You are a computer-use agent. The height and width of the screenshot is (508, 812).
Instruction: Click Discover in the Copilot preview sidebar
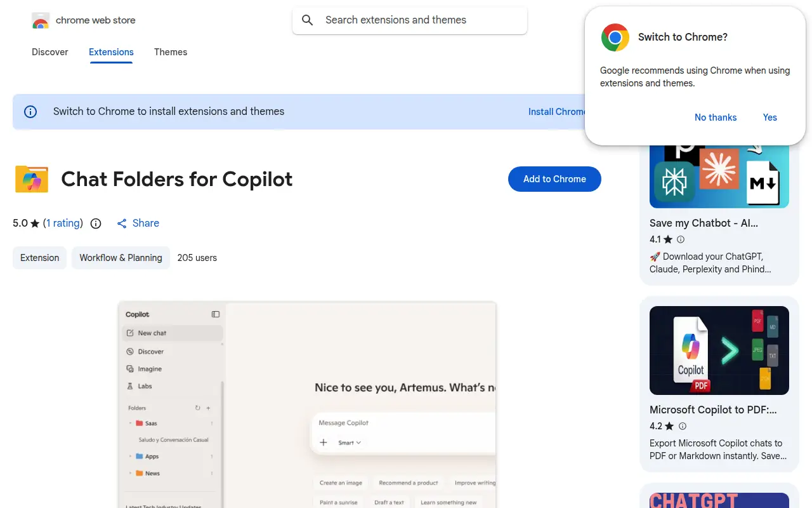[x=150, y=352]
